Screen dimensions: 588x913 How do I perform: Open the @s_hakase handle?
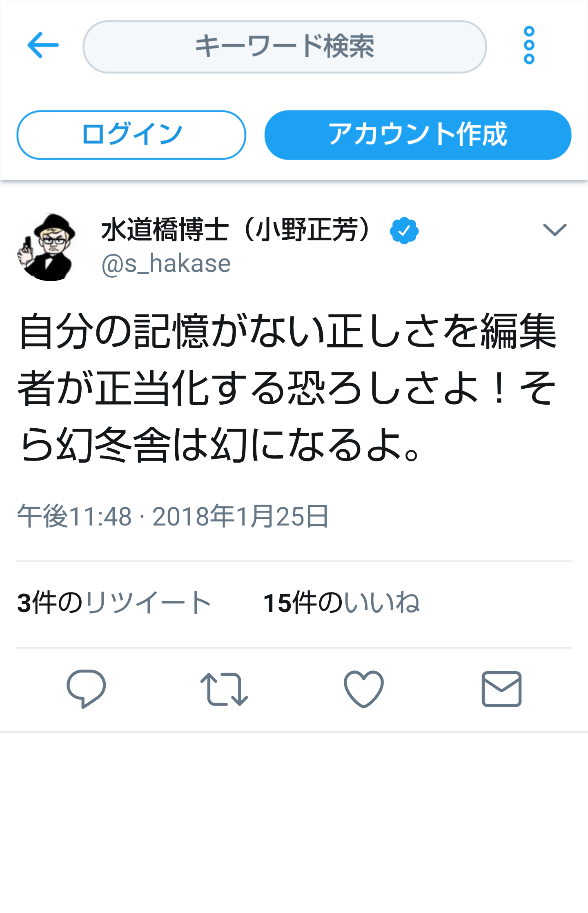[x=166, y=264]
